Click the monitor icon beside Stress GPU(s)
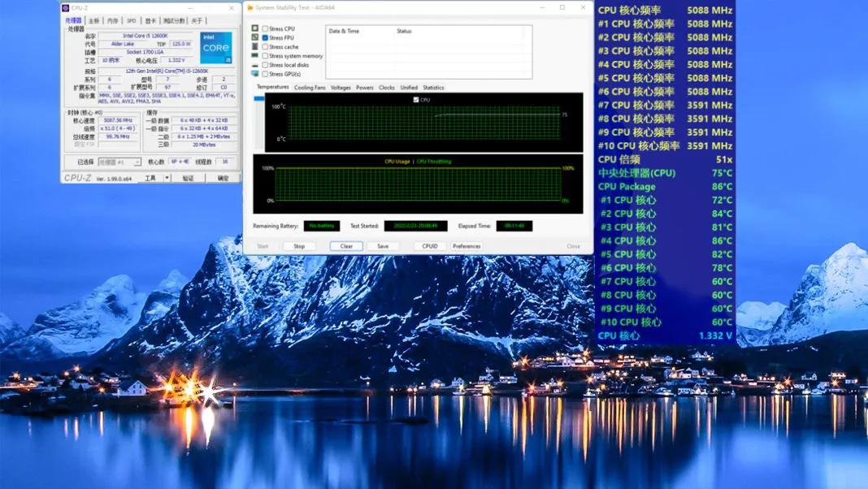The width and height of the screenshot is (868, 489). tap(255, 74)
